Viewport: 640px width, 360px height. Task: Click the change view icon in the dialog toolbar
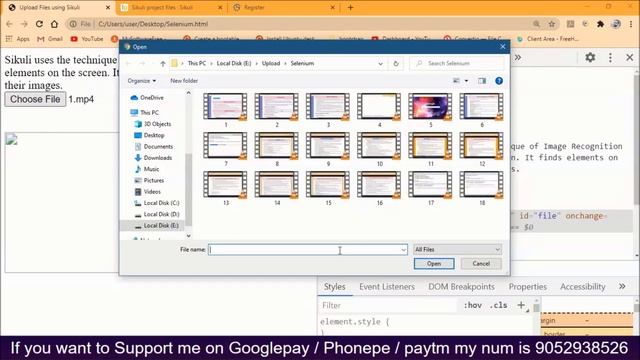(456, 81)
